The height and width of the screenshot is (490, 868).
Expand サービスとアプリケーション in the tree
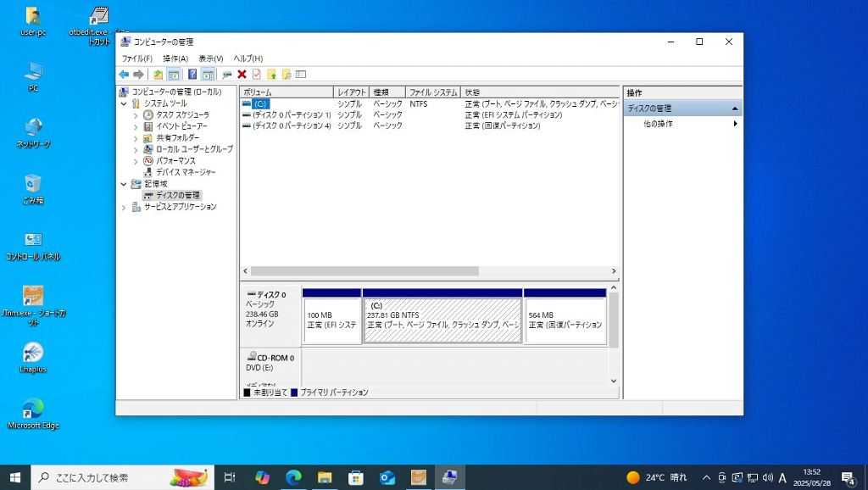point(124,207)
